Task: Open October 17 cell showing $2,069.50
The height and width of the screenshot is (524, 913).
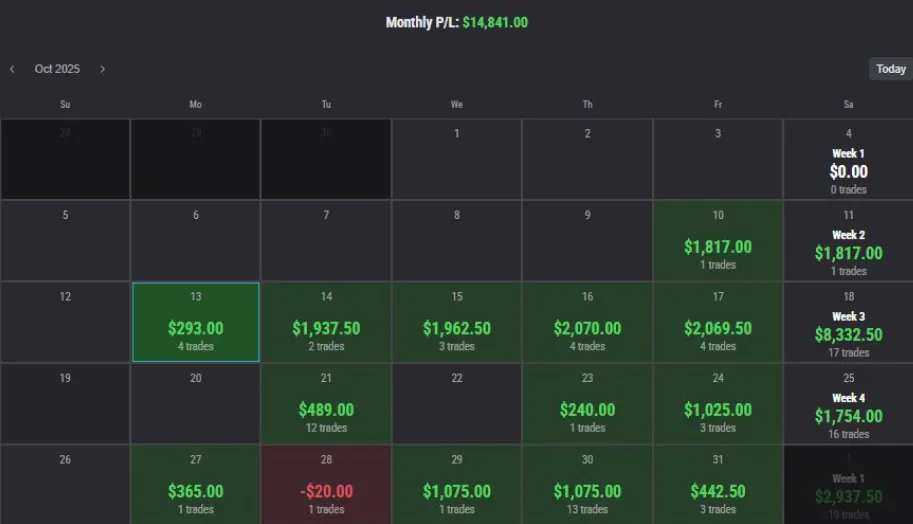Action: click(x=718, y=322)
